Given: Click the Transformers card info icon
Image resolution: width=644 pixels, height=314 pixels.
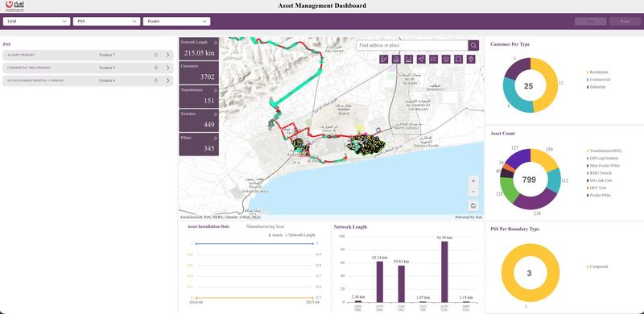Looking at the screenshot, I should point(216,90).
